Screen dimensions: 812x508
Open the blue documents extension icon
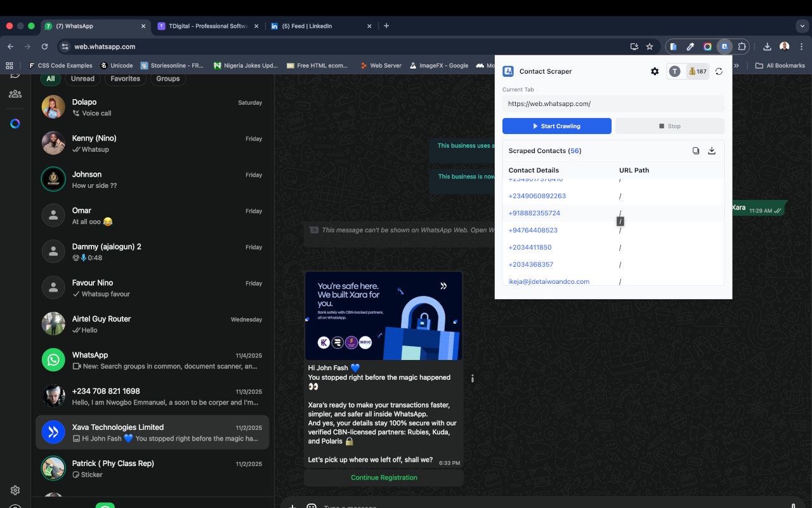[673, 46]
